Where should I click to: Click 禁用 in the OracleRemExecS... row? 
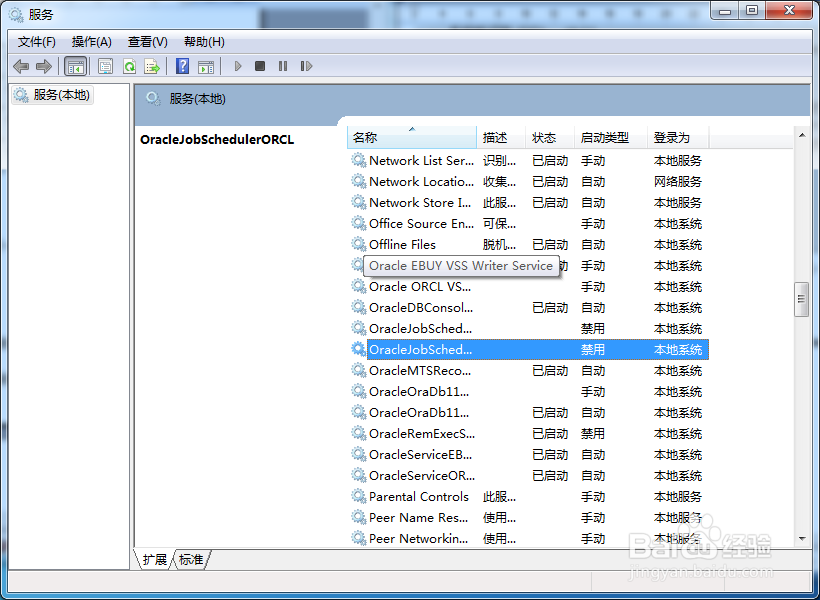[593, 434]
